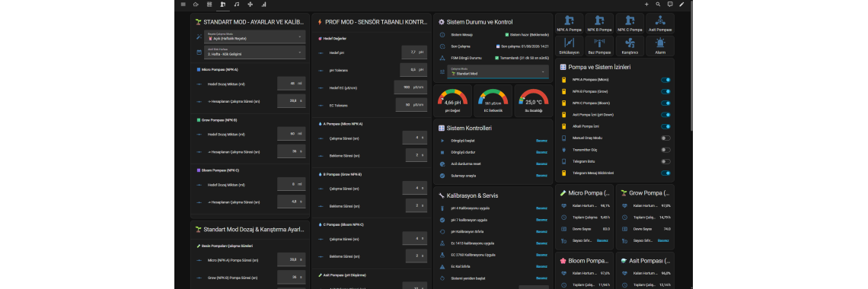868x289 pixels.
Task: Open the search magnifier in header
Action: click(x=658, y=5)
